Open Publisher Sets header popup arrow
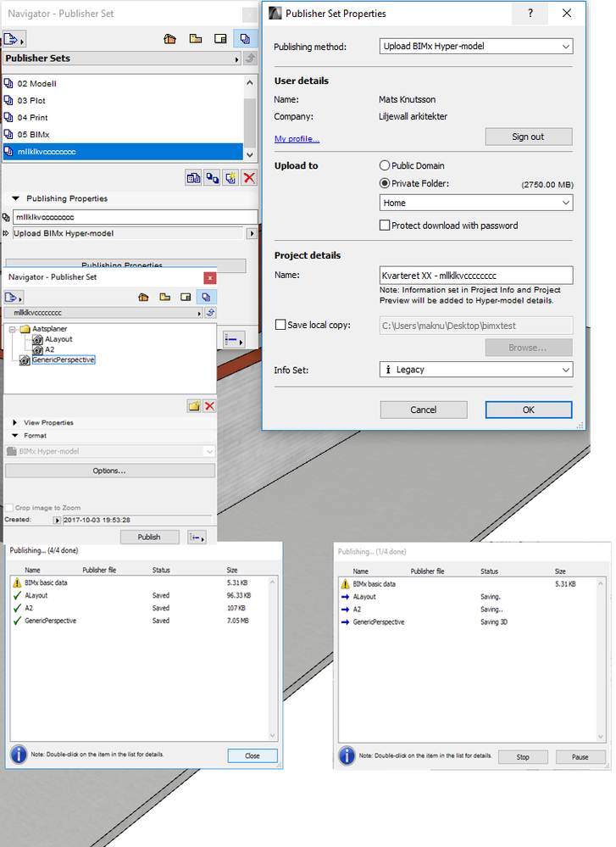 point(236,59)
